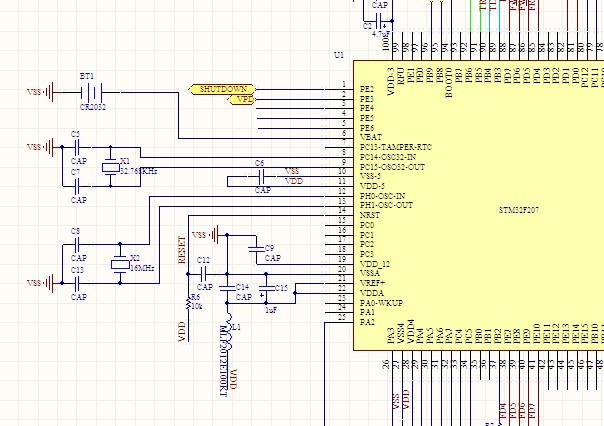Screen dimensions: 604x426
Task: Select capacitor C5 symbol
Action: pos(76,147)
